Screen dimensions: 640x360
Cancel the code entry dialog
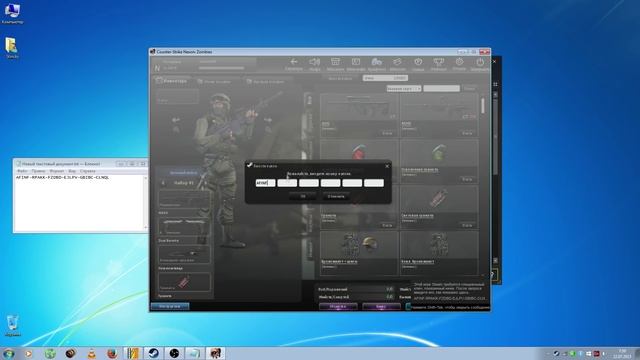tap(336, 196)
